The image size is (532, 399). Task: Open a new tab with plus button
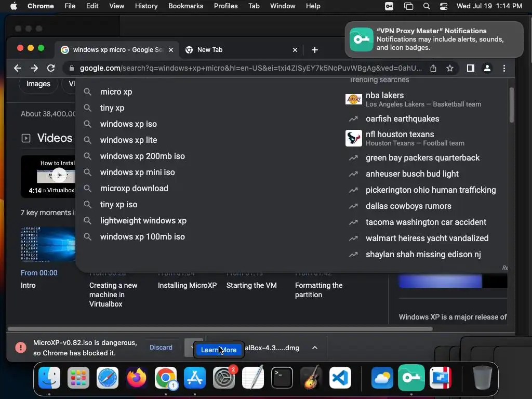click(315, 50)
